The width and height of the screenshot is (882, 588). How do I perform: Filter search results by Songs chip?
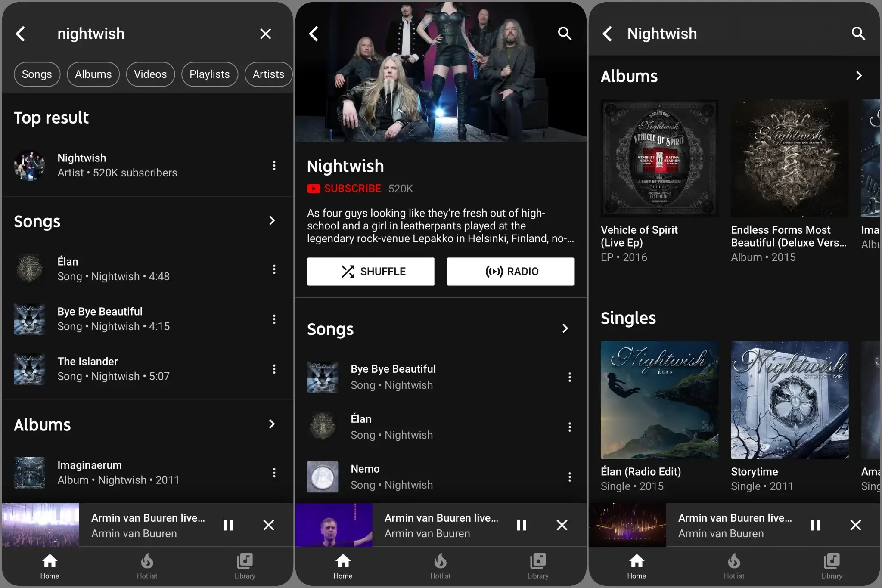click(37, 74)
